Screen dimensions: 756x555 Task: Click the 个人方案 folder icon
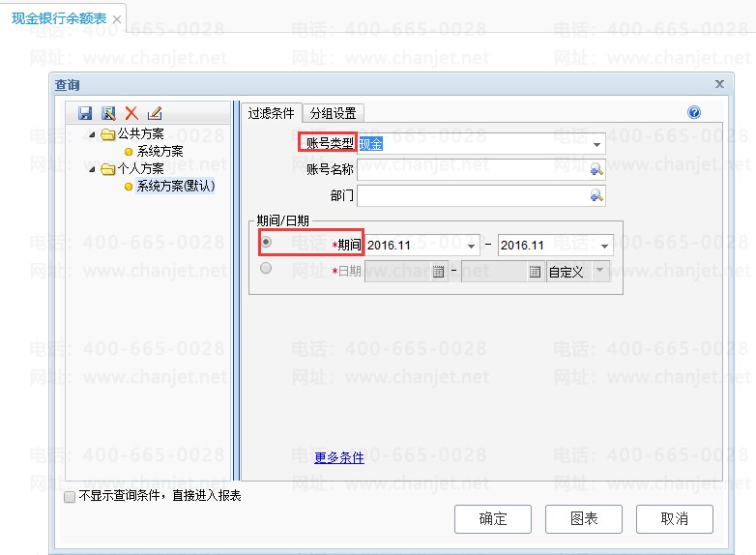click(108, 169)
